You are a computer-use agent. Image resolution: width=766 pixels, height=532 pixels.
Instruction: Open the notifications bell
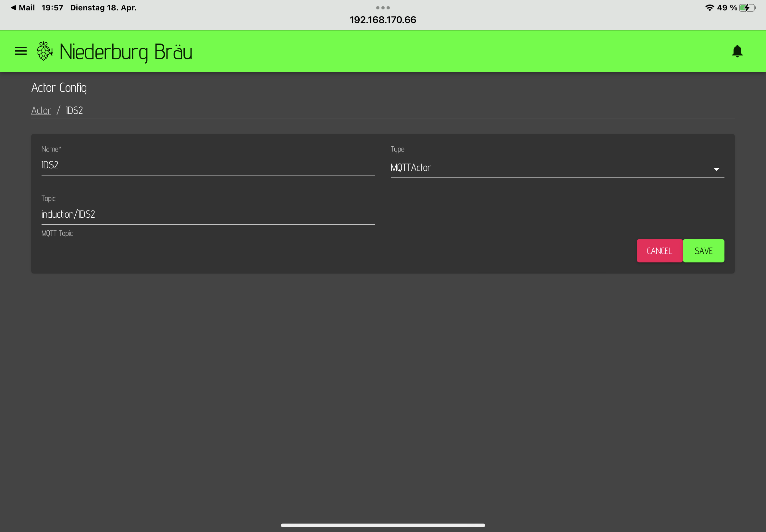coord(737,51)
